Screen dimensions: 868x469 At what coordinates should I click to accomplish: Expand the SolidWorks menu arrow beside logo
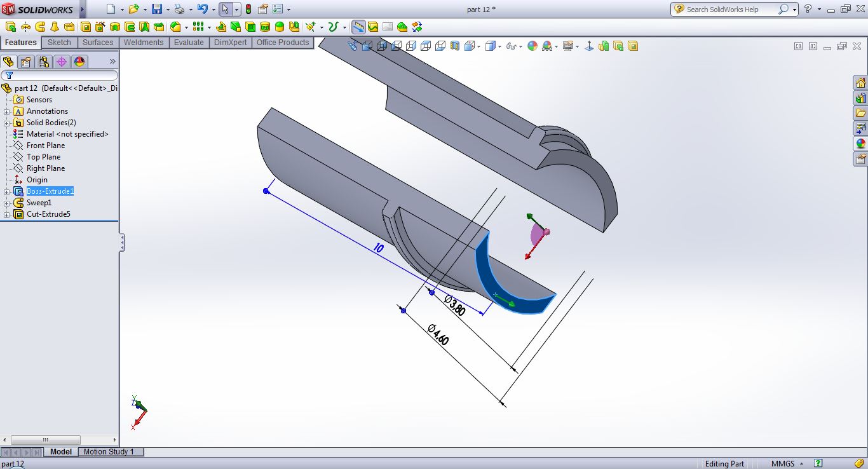click(83, 9)
